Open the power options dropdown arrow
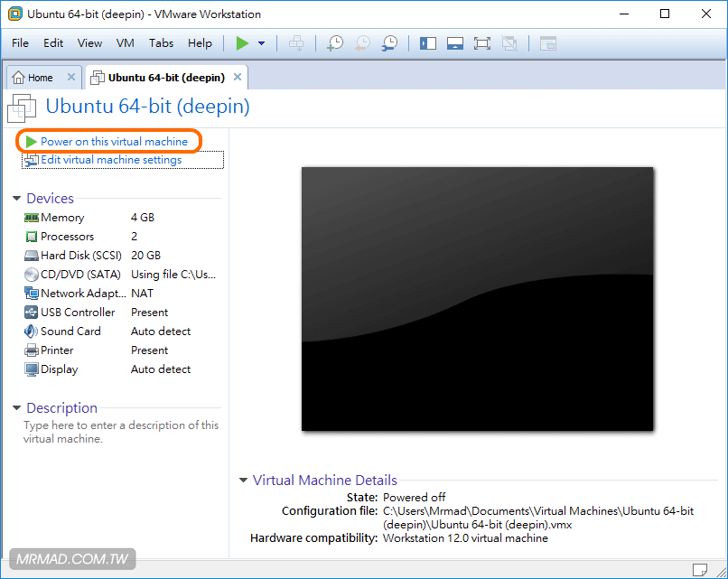This screenshot has width=728, height=579. click(x=261, y=43)
